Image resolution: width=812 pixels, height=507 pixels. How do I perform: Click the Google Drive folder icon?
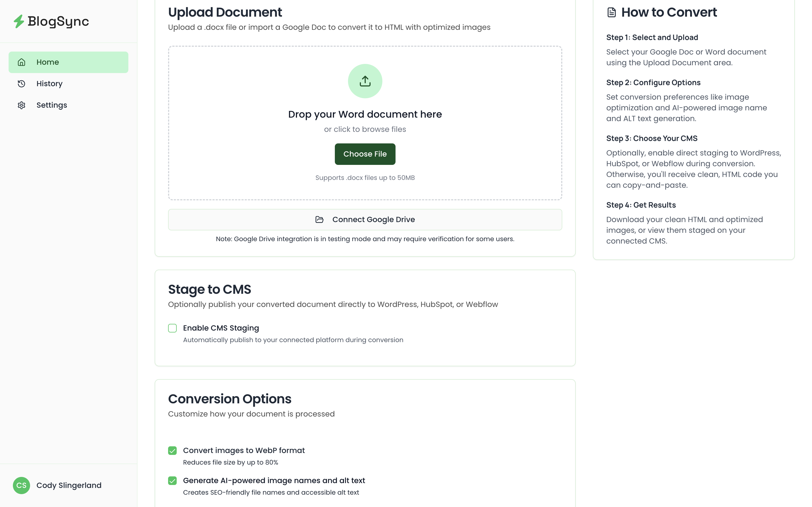pos(319,220)
